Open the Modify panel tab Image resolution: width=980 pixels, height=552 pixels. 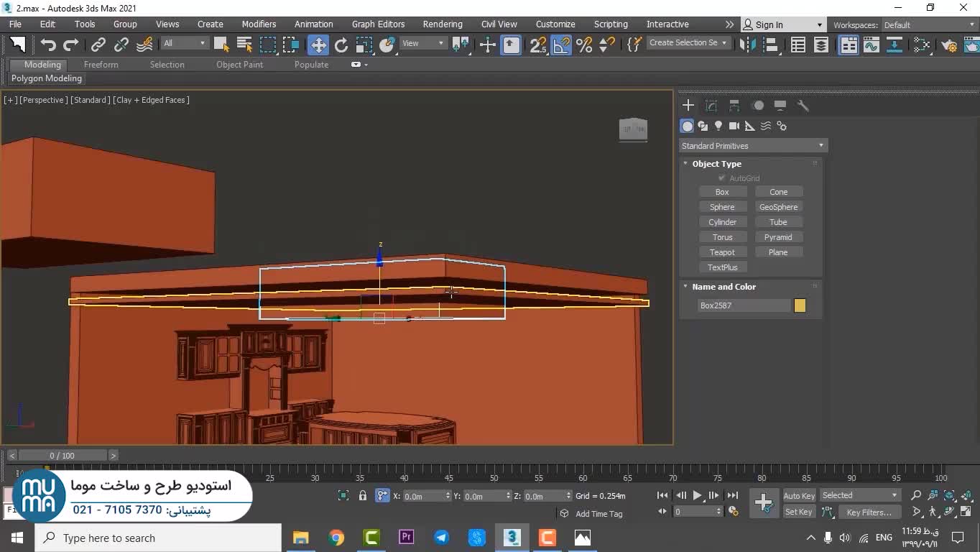(711, 106)
